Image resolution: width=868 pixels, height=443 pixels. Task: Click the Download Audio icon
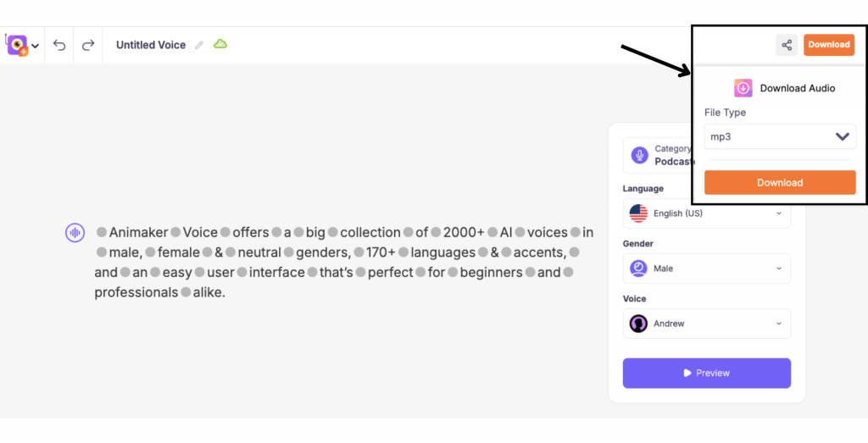[743, 88]
